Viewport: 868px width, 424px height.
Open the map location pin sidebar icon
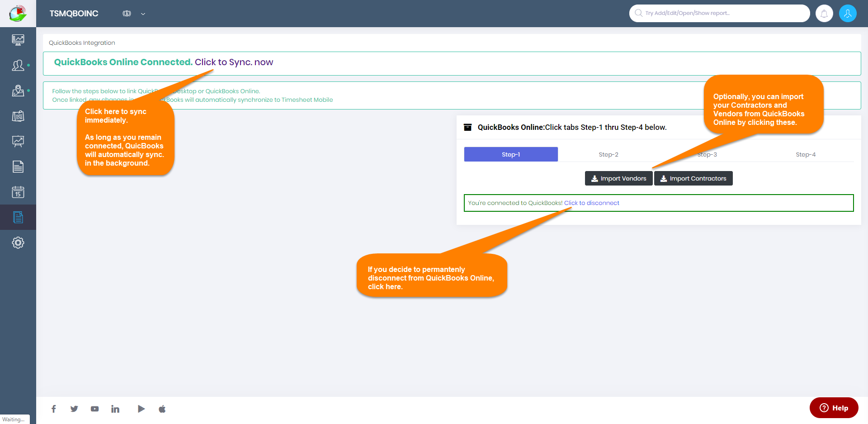click(x=18, y=91)
